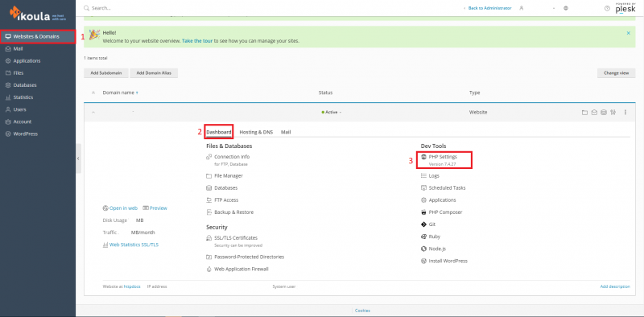Click the globe language icon
Viewport: 644px width, 317px height.
coord(566,8)
